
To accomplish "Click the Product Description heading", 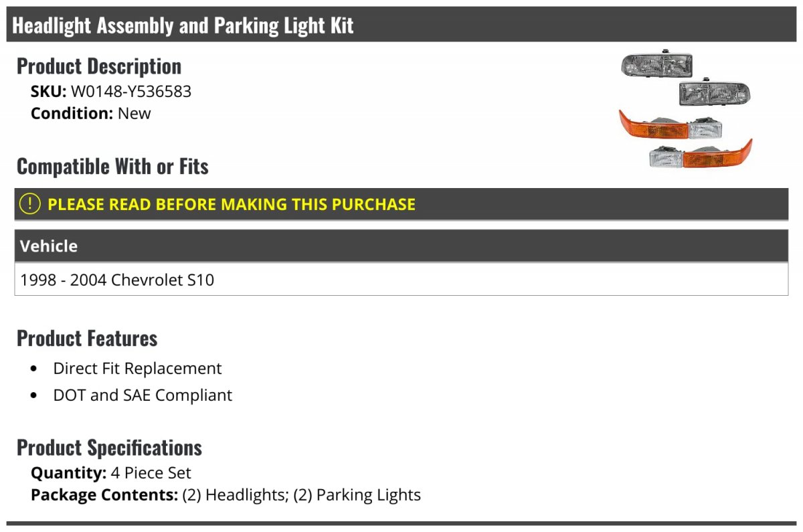I will click(x=99, y=66).
